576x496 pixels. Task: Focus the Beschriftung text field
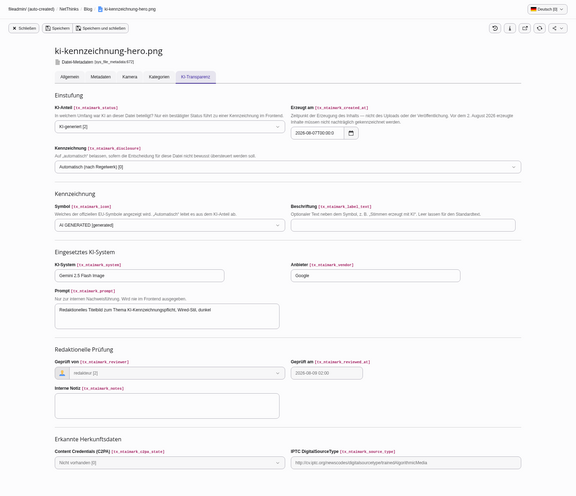click(x=403, y=225)
